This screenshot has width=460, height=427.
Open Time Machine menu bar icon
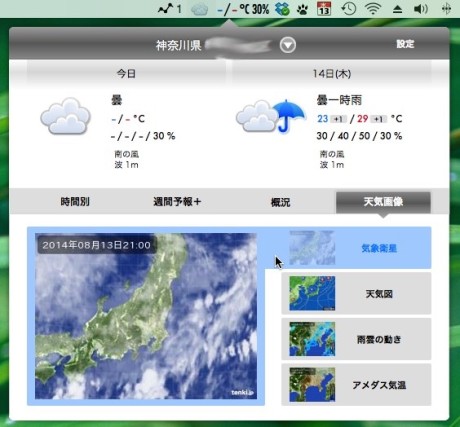(349, 9)
